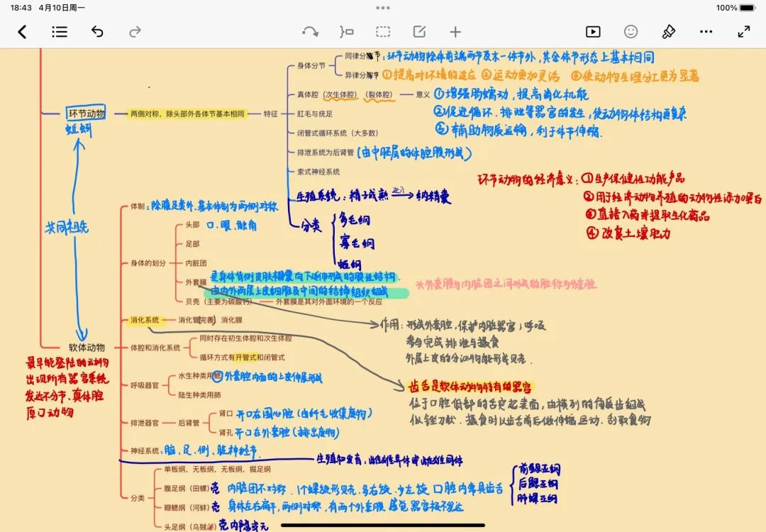The image size is (766, 532).
Task: Select the 环节动物 topic node
Action: tap(86, 113)
